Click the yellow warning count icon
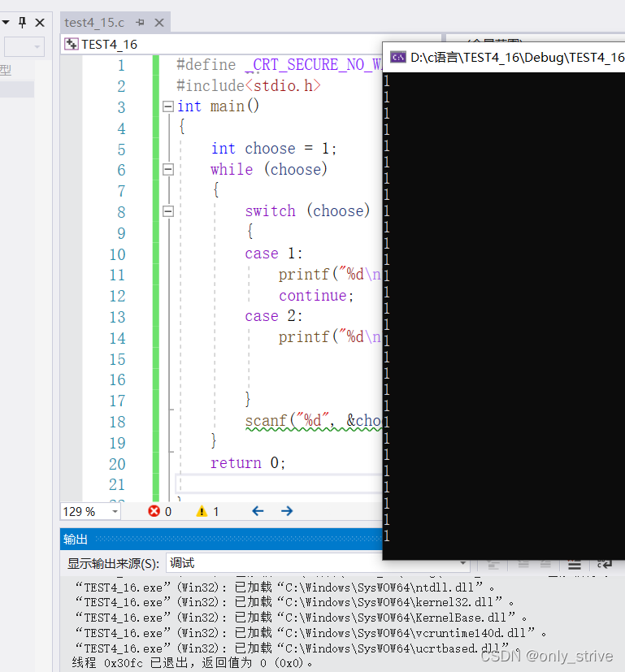625x672 pixels. (202, 511)
